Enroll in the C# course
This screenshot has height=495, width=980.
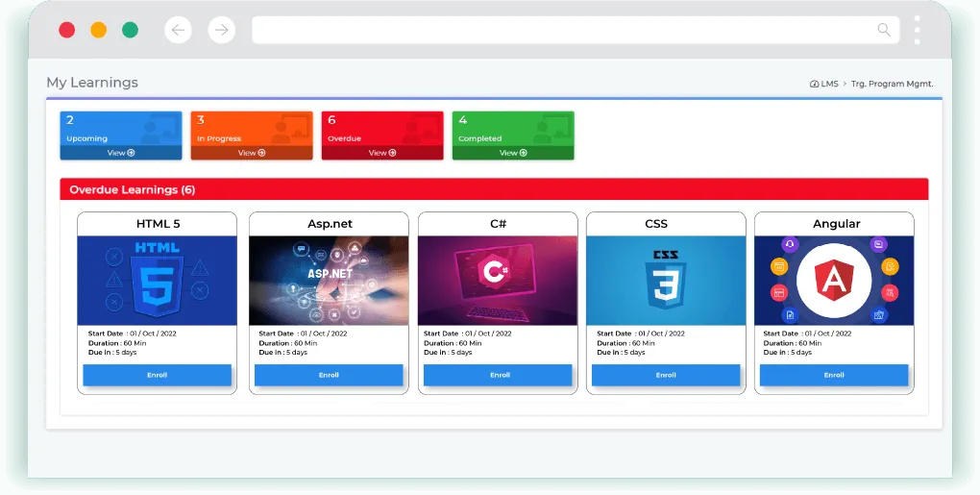tap(498, 375)
